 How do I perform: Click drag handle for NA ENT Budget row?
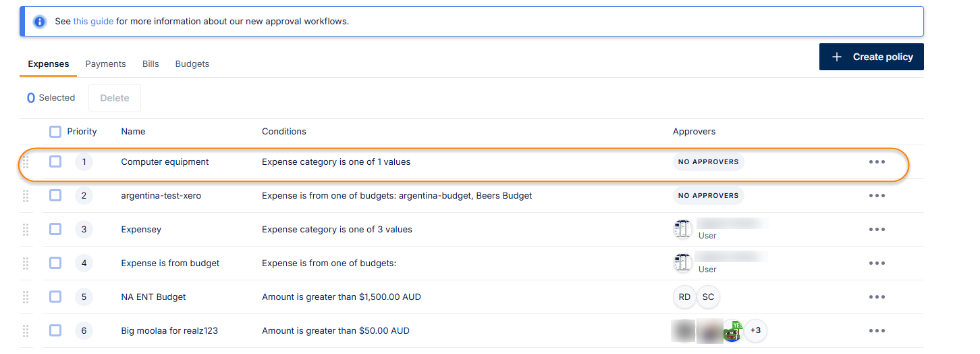point(26,297)
